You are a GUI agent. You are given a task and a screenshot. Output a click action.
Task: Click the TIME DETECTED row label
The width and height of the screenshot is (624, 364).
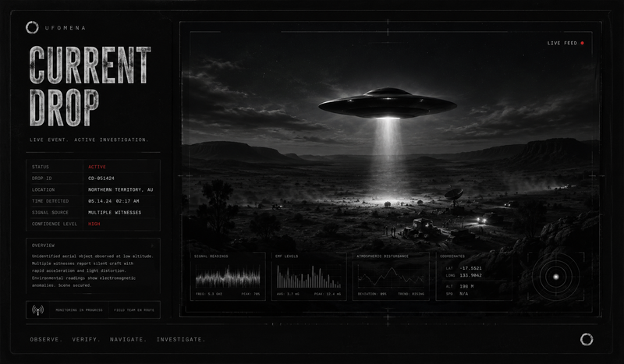50,201
